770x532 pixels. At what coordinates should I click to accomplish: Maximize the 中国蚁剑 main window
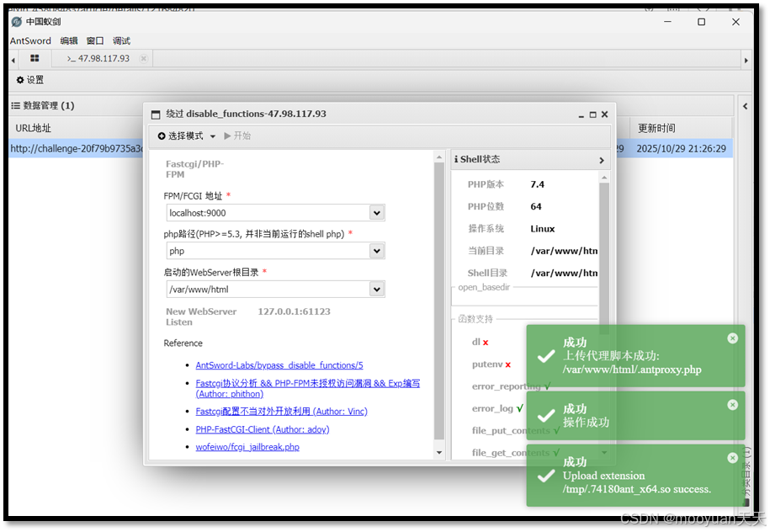click(701, 22)
